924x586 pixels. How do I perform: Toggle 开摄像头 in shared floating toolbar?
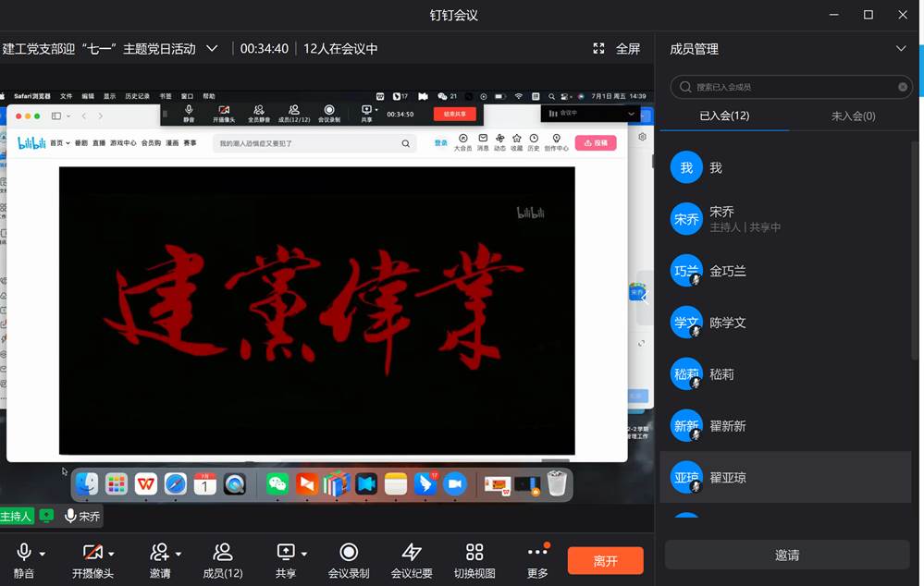tap(223, 114)
